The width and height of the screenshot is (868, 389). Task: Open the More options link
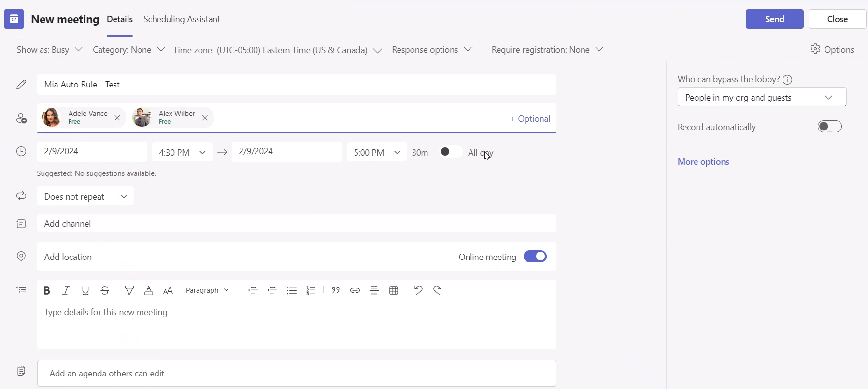coord(703,162)
